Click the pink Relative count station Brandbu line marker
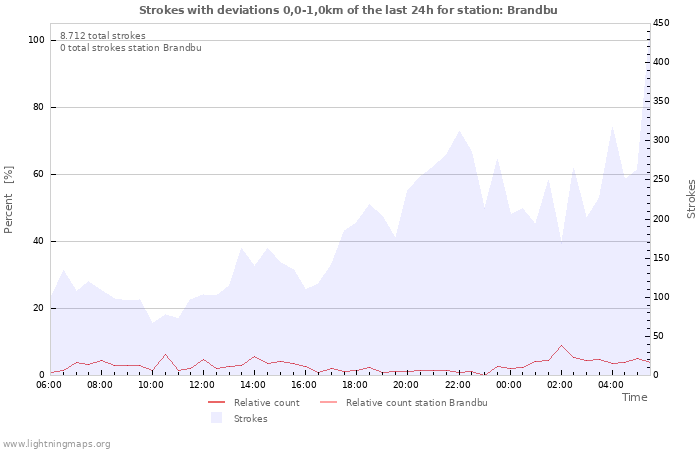 coord(328,403)
